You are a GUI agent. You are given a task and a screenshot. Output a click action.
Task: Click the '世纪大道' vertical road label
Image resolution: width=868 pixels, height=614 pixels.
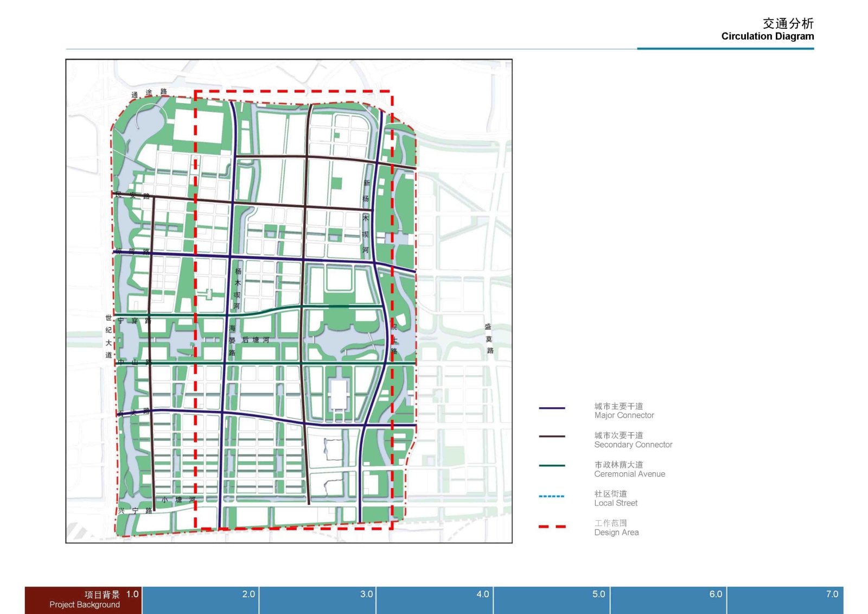(x=108, y=336)
